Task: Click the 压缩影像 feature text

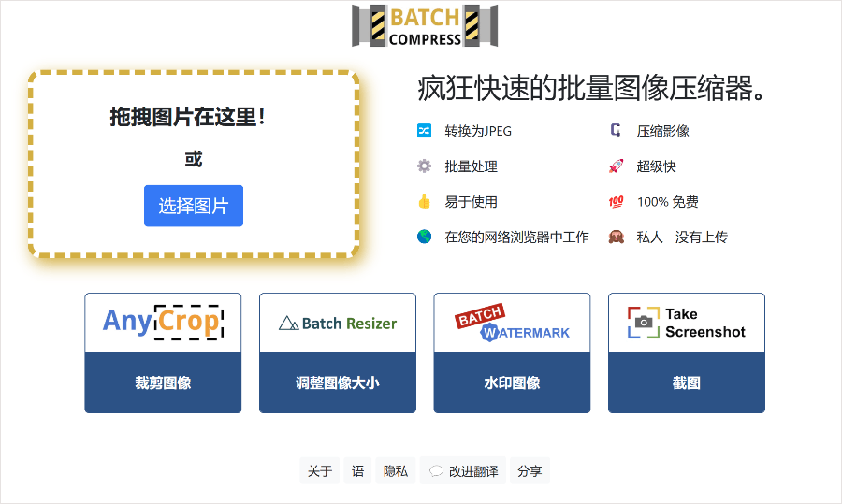Action: (662, 131)
